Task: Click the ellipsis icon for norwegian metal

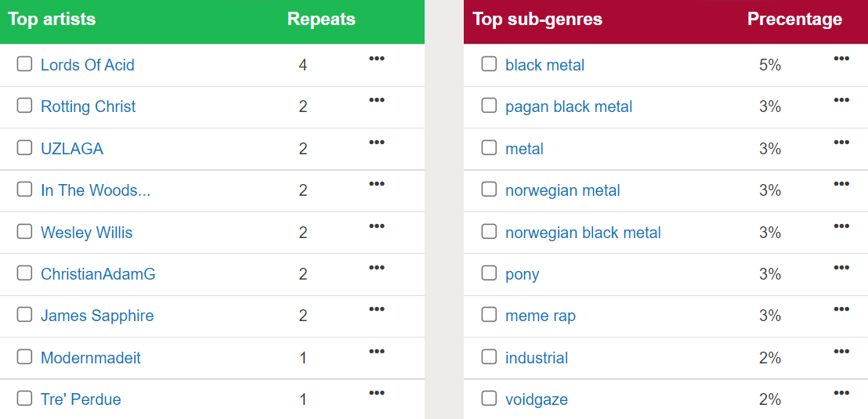Action: click(841, 184)
